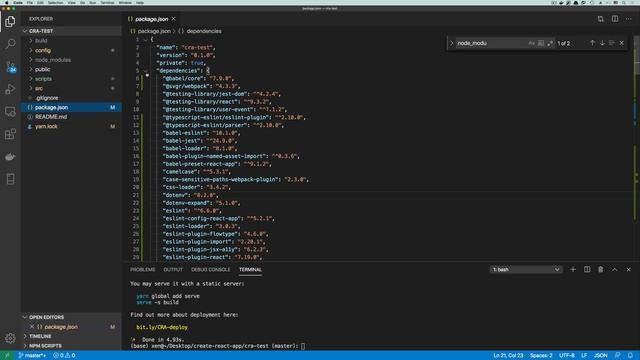Change language mode via JSON status item
Image resolution: width=640 pixels, height=360 pixels.
point(600,356)
